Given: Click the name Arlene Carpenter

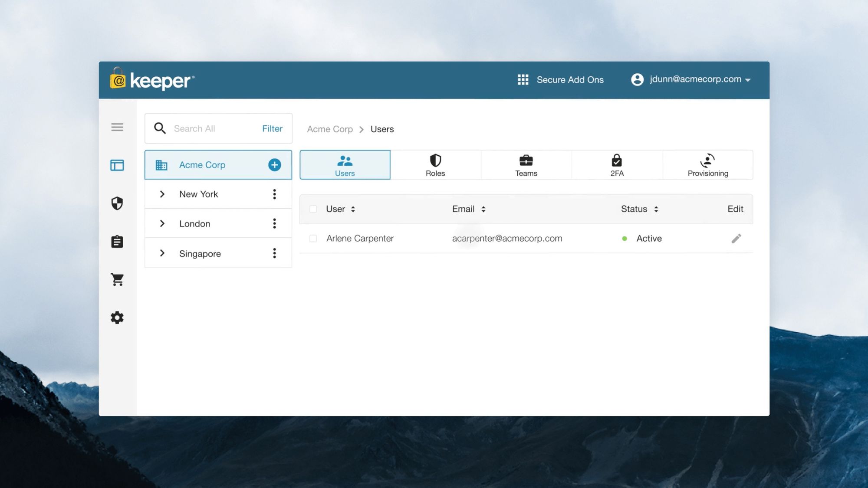Looking at the screenshot, I should click(360, 239).
